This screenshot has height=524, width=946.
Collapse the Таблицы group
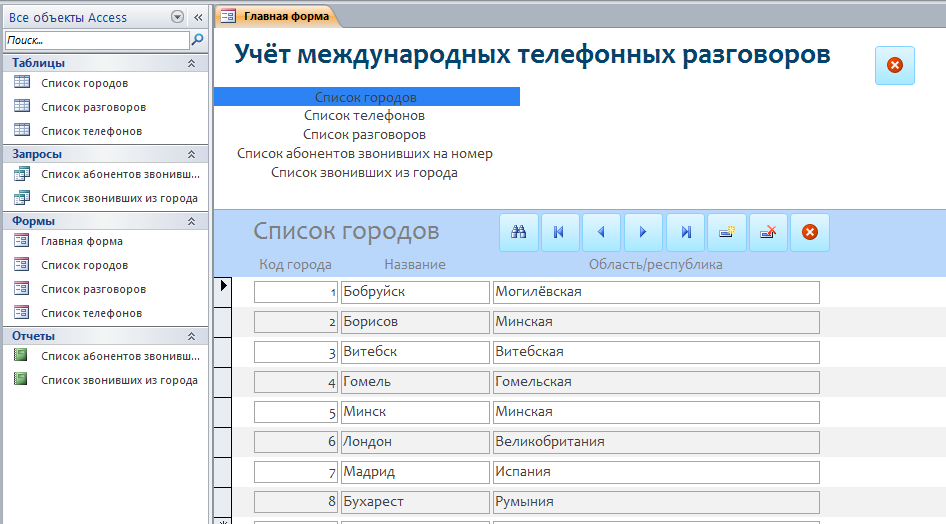pyautogui.click(x=191, y=63)
